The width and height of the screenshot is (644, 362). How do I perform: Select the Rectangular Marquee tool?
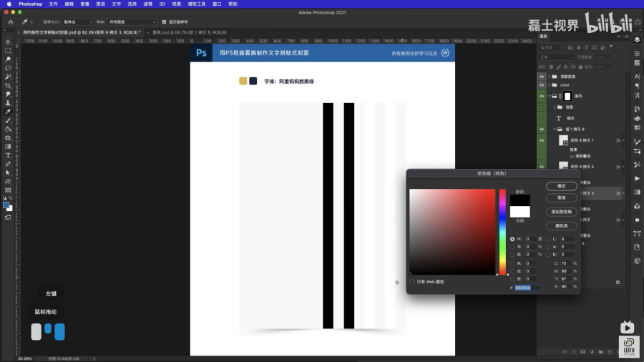8,51
